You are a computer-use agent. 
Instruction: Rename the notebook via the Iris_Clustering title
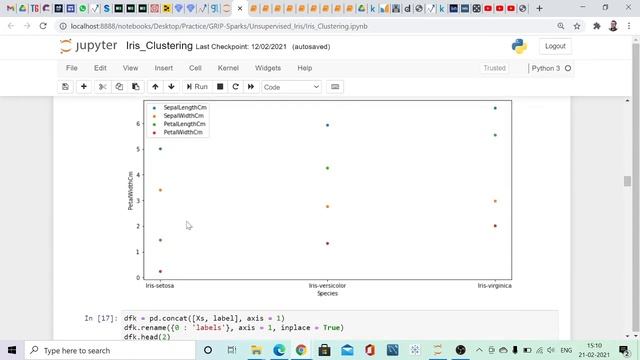(x=159, y=45)
